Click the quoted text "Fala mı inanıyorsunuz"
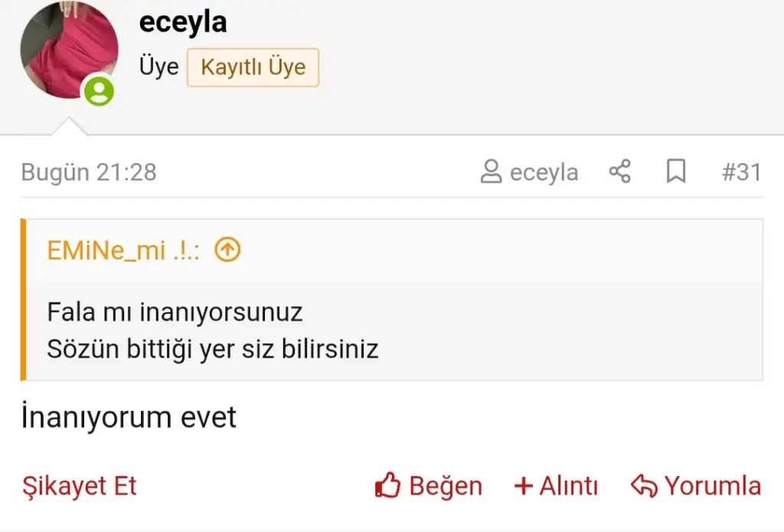Viewport: 784px width, 532px height. coord(175,312)
